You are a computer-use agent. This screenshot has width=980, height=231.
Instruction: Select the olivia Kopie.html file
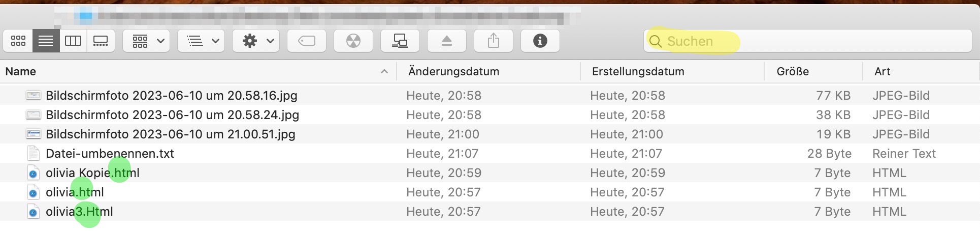click(x=92, y=173)
